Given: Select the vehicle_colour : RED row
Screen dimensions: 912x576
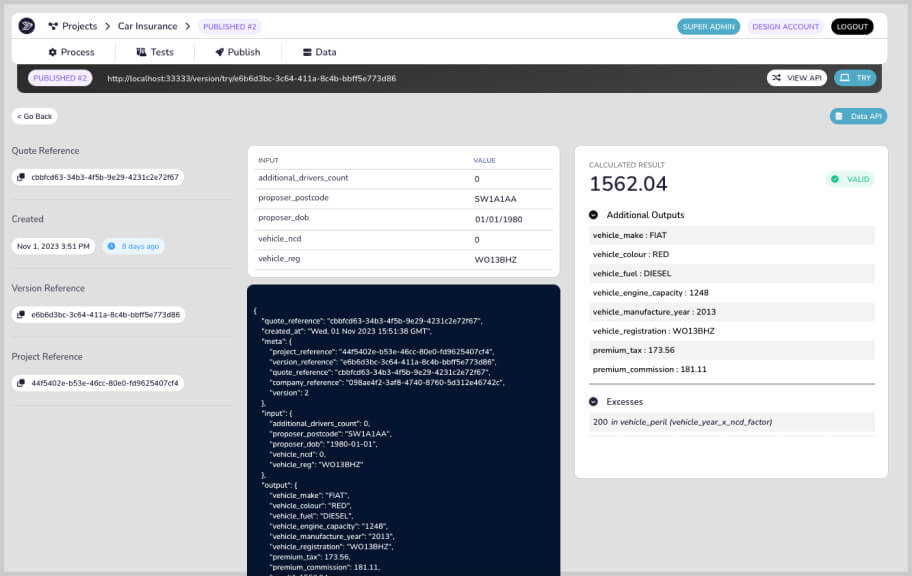Looking at the screenshot, I should 732,254.
